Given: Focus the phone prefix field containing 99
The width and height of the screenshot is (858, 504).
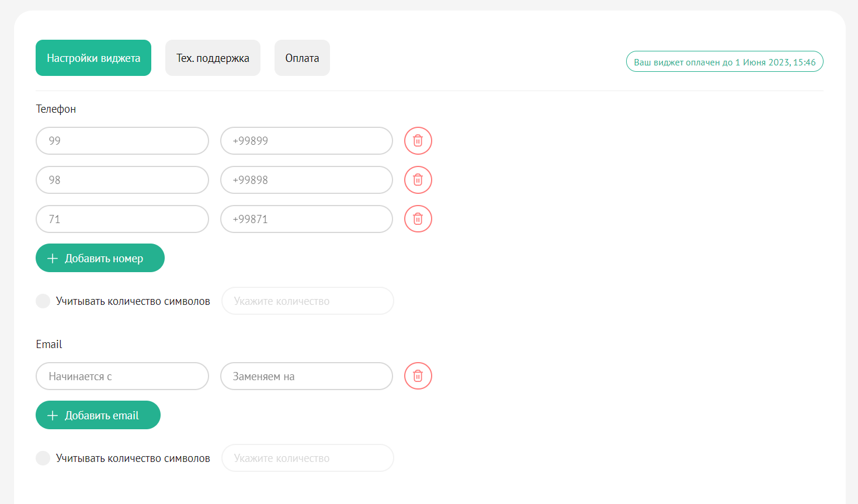Looking at the screenshot, I should click(x=122, y=141).
